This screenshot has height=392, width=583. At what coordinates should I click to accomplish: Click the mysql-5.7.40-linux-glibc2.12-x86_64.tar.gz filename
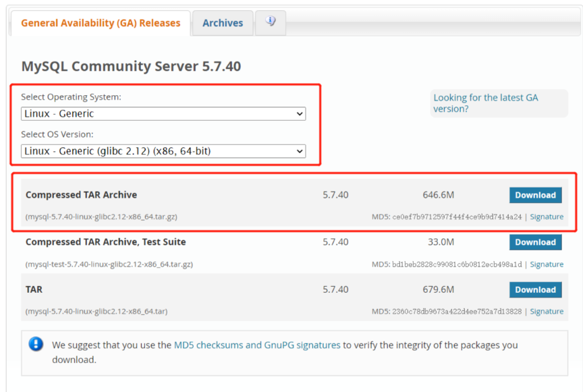(101, 217)
